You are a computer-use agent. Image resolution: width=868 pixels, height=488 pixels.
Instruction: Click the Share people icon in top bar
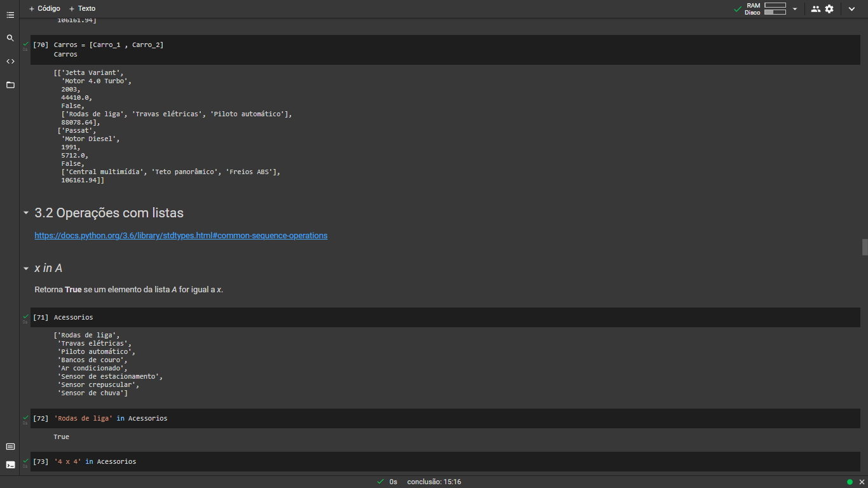pyautogui.click(x=816, y=9)
